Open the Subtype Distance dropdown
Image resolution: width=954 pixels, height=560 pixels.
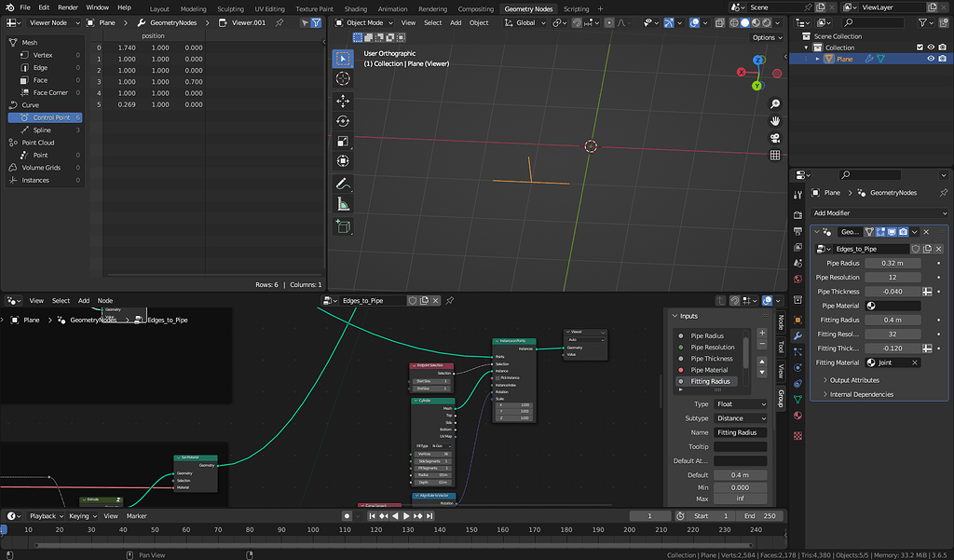tap(740, 418)
